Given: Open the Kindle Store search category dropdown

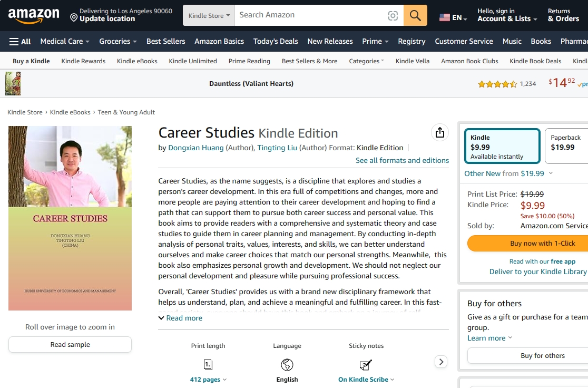Looking at the screenshot, I should click(x=208, y=15).
